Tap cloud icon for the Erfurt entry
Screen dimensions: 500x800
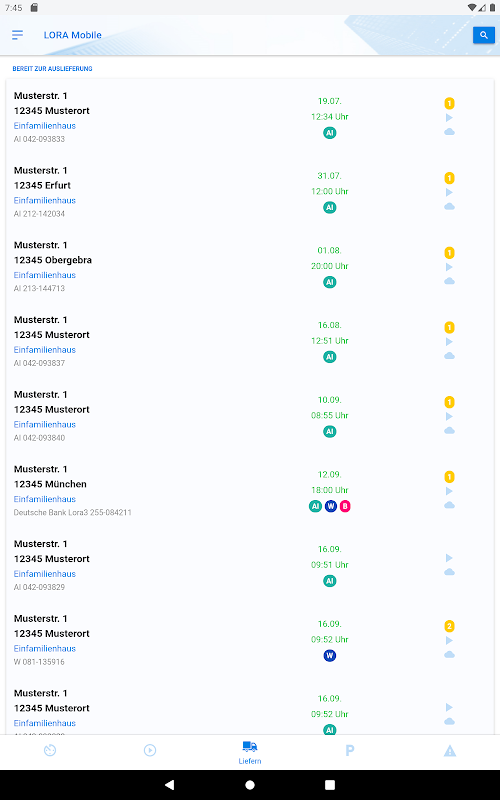(449, 206)
